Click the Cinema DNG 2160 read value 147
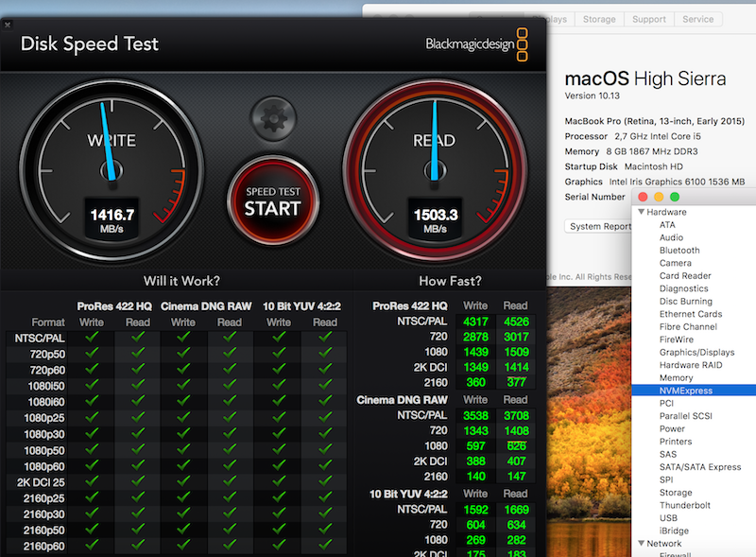The width and height of the screenshot is (756, 557). coord(516,477)
